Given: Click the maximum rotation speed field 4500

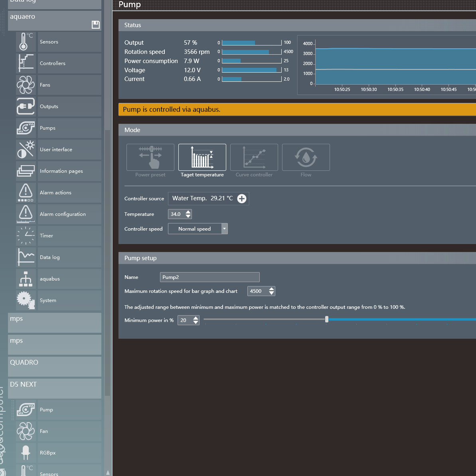Looking at the screenshot, I should click(258, 291).
